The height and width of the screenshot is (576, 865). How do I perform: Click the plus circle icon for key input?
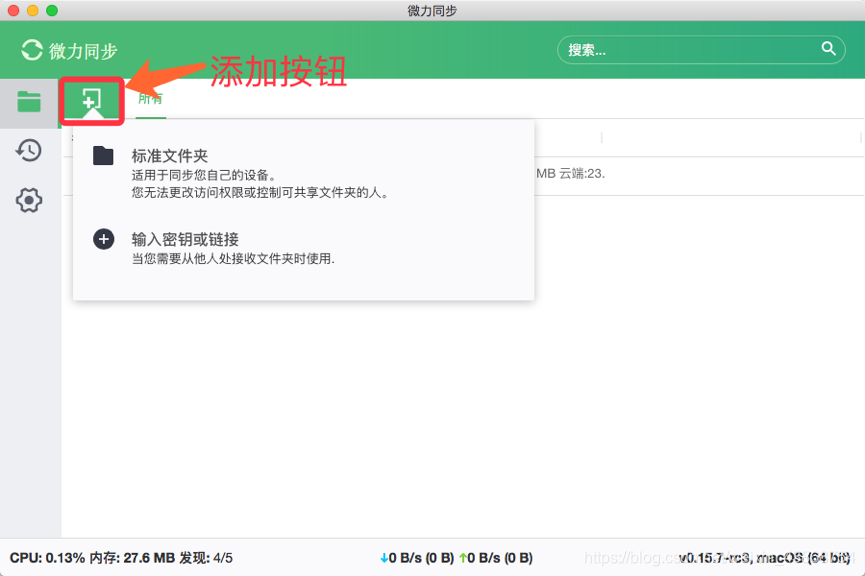coord(103,239)
